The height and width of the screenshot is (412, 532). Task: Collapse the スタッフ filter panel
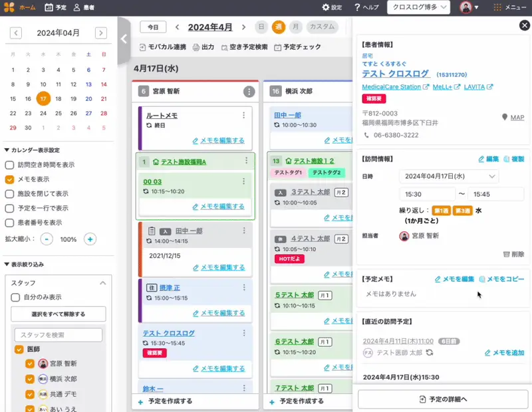point(103,283)
